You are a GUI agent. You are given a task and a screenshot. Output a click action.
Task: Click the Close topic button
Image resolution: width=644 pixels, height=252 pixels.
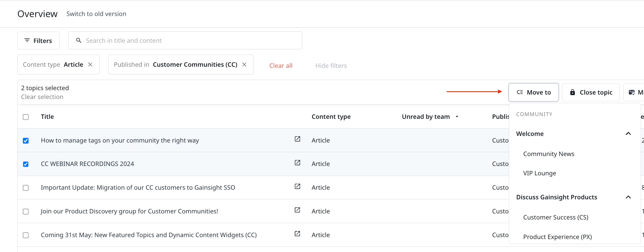[x=591, y=92]
